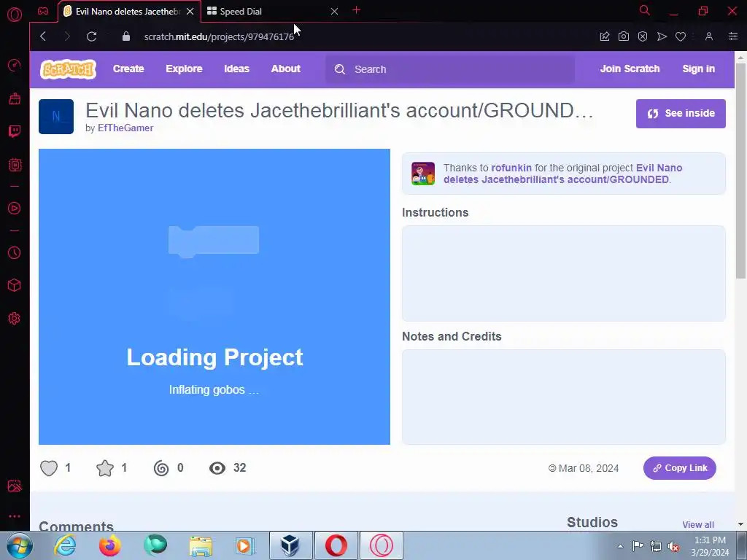
Task: Open the GX Cleaner briefcase icon in sidebar
Action: pos(15,98)
